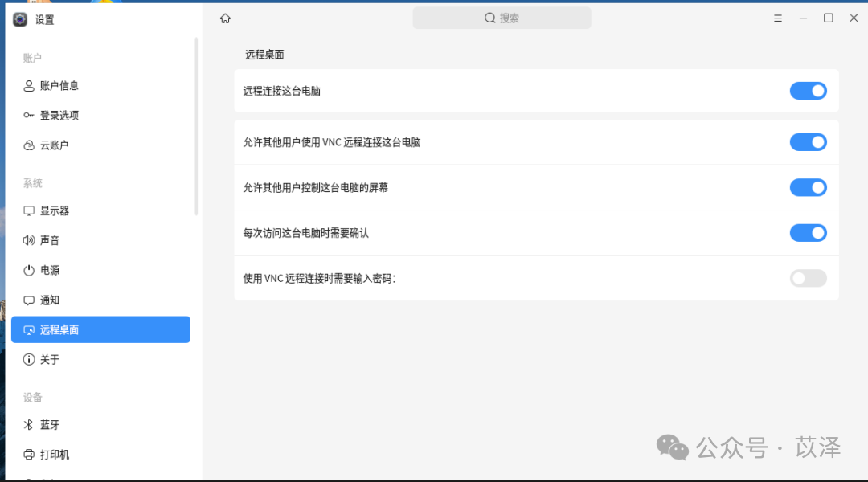
Task: Select the 显示器 settings icon
Action: 28,210
